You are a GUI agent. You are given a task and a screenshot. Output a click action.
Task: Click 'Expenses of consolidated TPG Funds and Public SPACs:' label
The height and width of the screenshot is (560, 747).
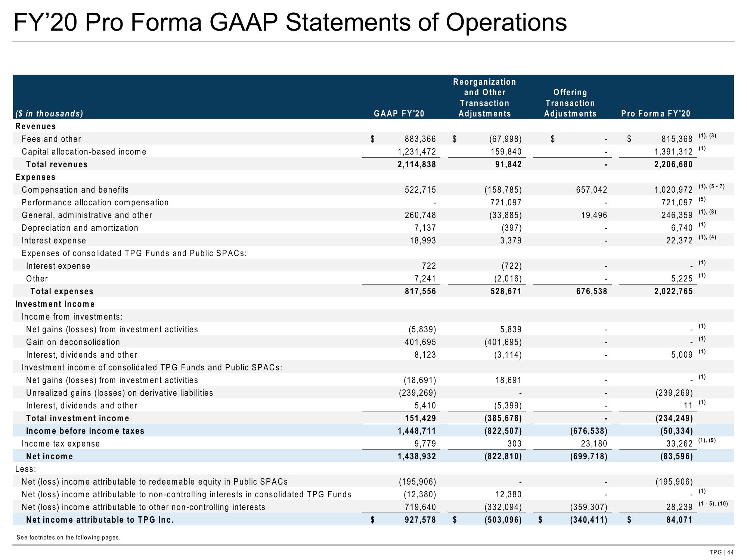[x=134, y=253]
